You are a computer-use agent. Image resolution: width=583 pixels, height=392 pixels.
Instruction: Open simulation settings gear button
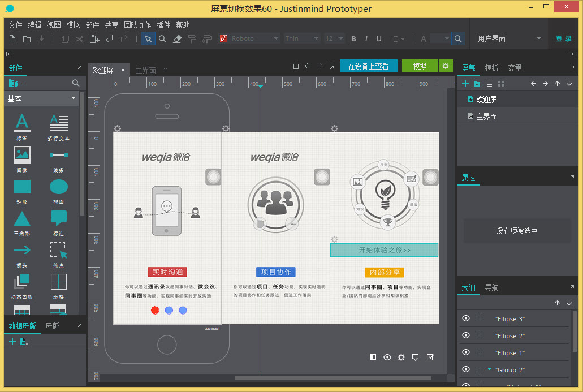click(x=446, y=66)
